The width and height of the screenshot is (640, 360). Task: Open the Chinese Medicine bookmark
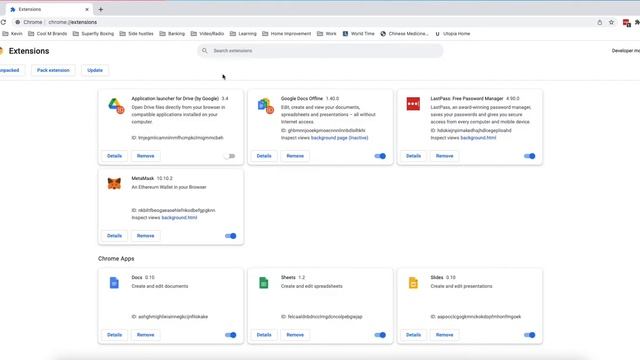[404, 33]
